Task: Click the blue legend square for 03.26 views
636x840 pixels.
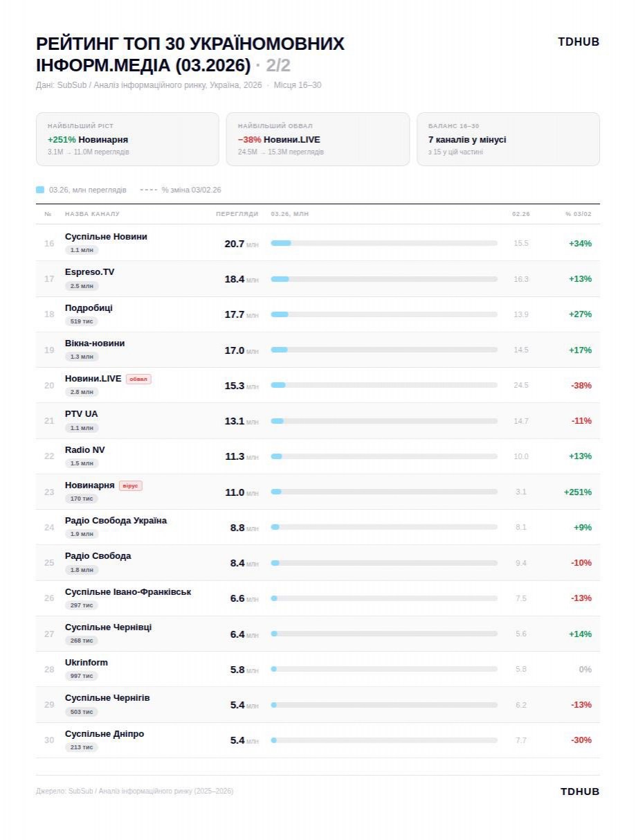Action: (x=40, y=190)
